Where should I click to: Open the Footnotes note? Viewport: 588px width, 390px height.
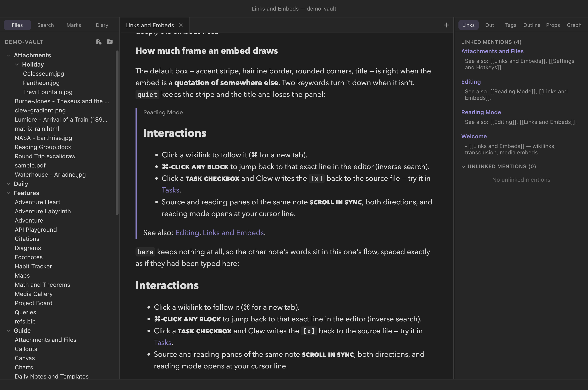tap(29, 257)
